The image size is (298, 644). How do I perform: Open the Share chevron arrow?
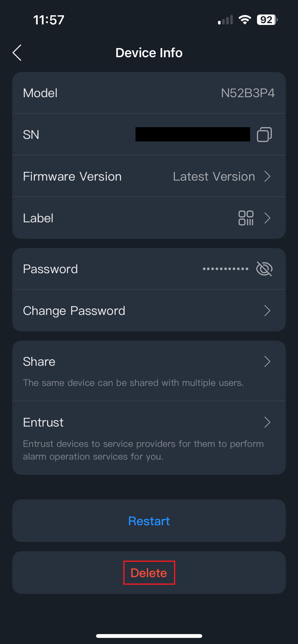(267, 361)
